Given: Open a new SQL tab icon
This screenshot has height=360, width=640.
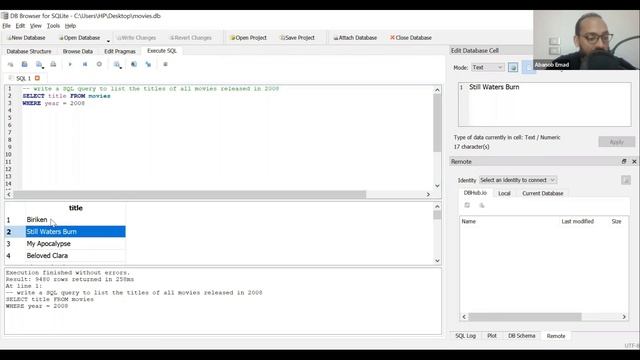Looking at the screenshot, I should (11, 64).
